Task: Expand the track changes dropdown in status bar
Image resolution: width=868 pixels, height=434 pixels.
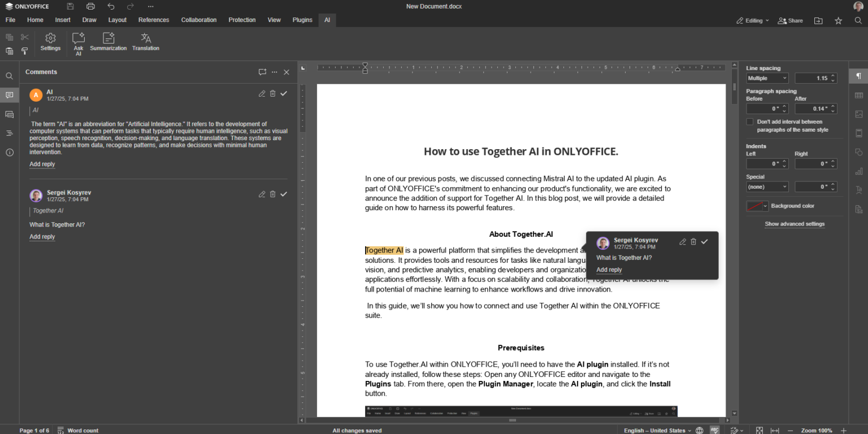Action: (741, 431)
